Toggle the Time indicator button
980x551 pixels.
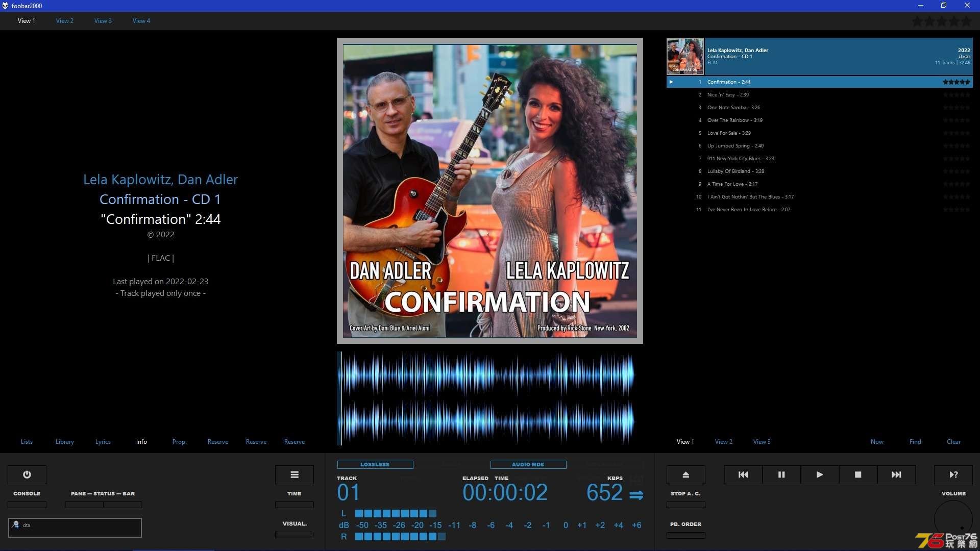click(x=295, y=505)
